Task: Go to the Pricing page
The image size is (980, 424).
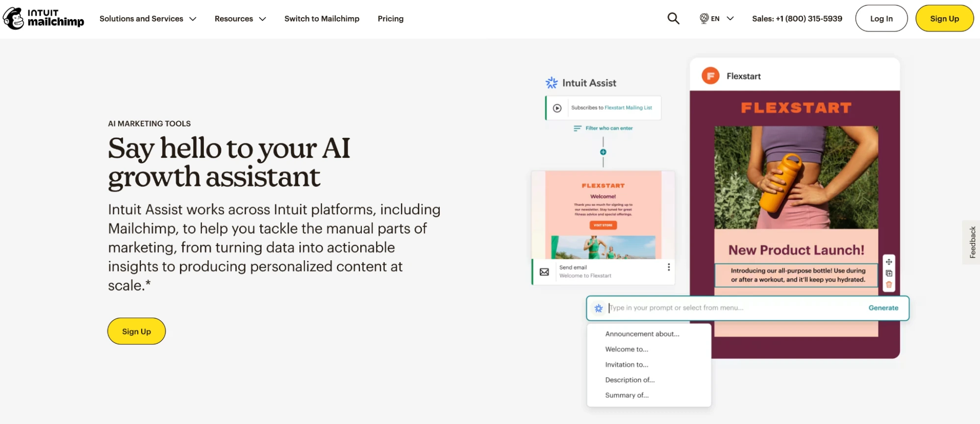Action: (390, 19)
